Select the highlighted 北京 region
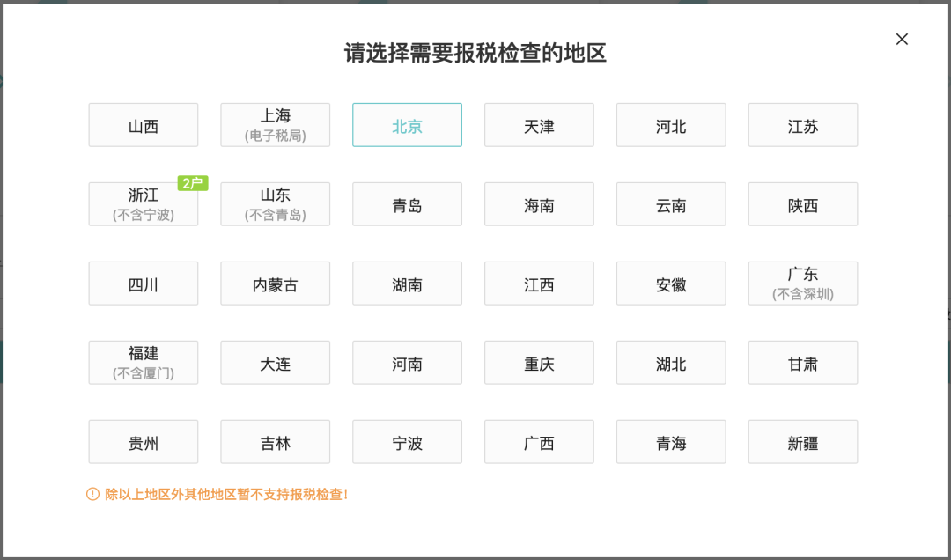Screen dimensions: 951x560 [x=407, y=125]
